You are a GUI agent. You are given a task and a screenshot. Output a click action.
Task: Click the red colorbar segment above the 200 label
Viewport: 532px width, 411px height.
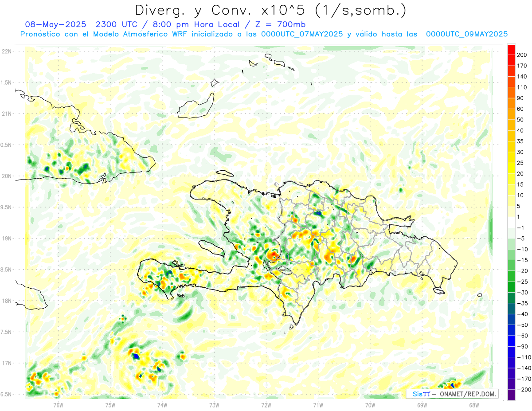(x=511, y=49)
